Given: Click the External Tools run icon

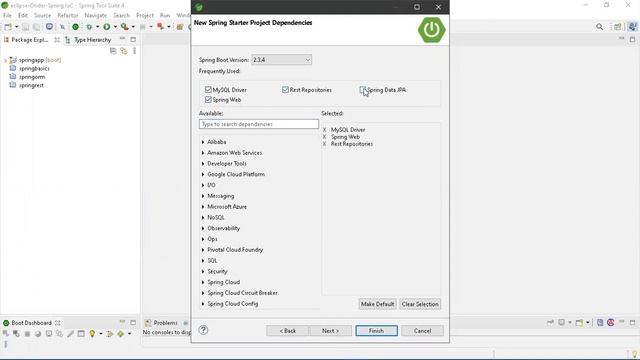Looking at the screenshot, I should 124,27.
